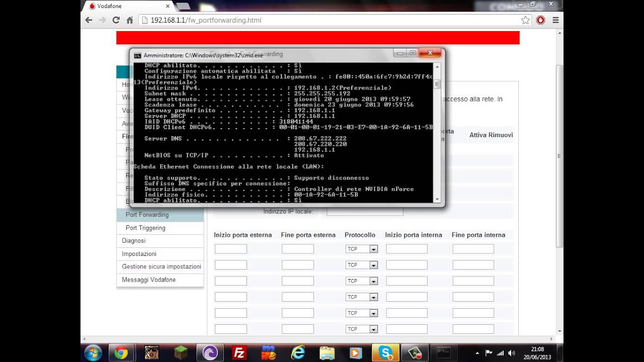Click first row Inizio porta interna field
Viewport: 644px width, 362px height.
407,249
